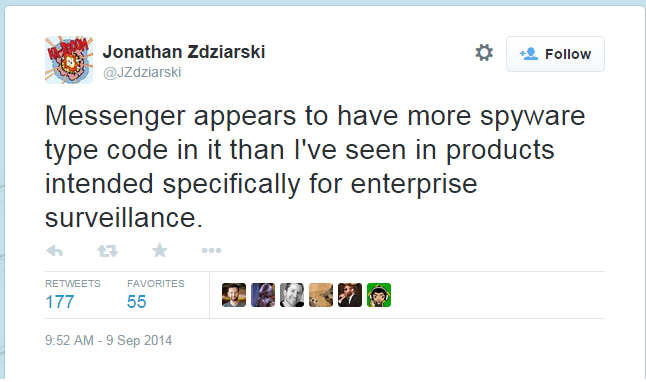Open the Jonathan Zdziarski profile name link
This screenshot has width=646, height=382.
coord(184,52)
